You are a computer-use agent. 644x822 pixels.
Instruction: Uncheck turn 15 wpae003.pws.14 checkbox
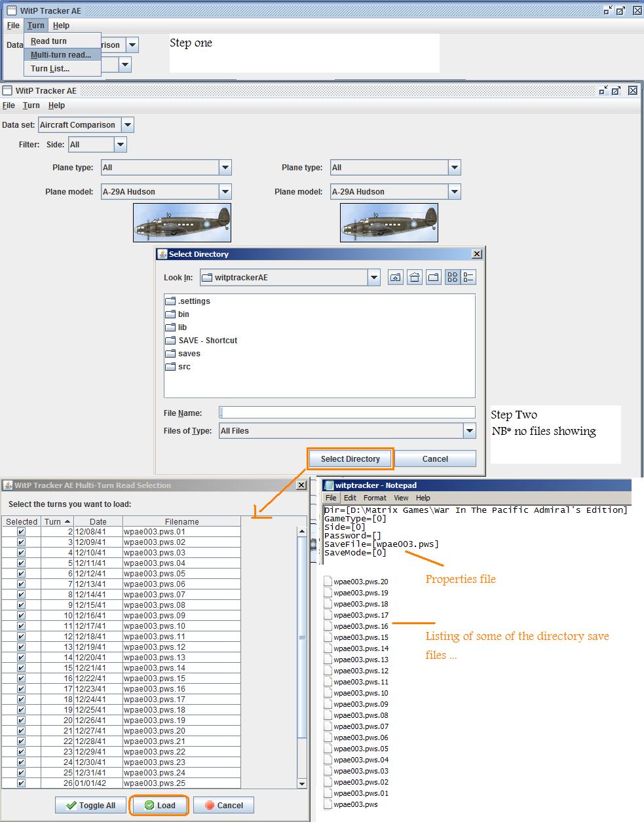coord(21,668)
